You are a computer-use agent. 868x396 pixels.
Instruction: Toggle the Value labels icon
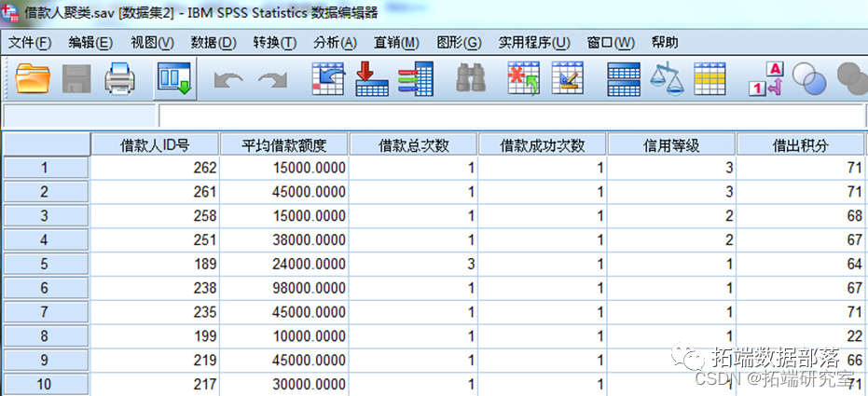pos(766,78)
